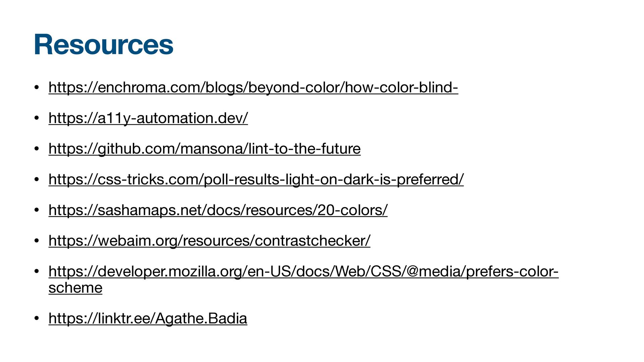Open the sashamaps.net 20-colors link
The image size is (644, 362).
218,210
